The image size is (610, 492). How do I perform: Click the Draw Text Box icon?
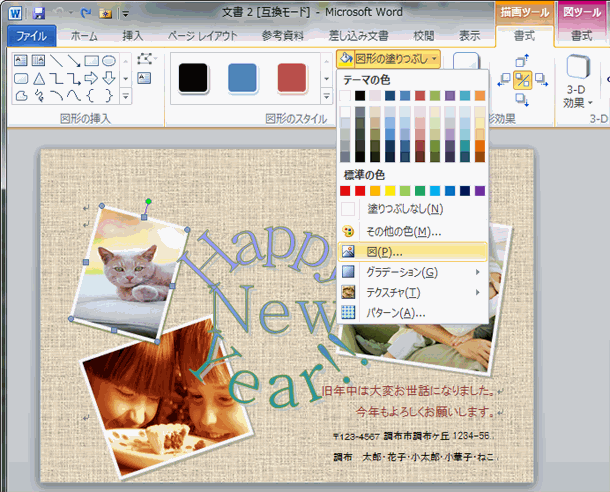pos(144,78)
